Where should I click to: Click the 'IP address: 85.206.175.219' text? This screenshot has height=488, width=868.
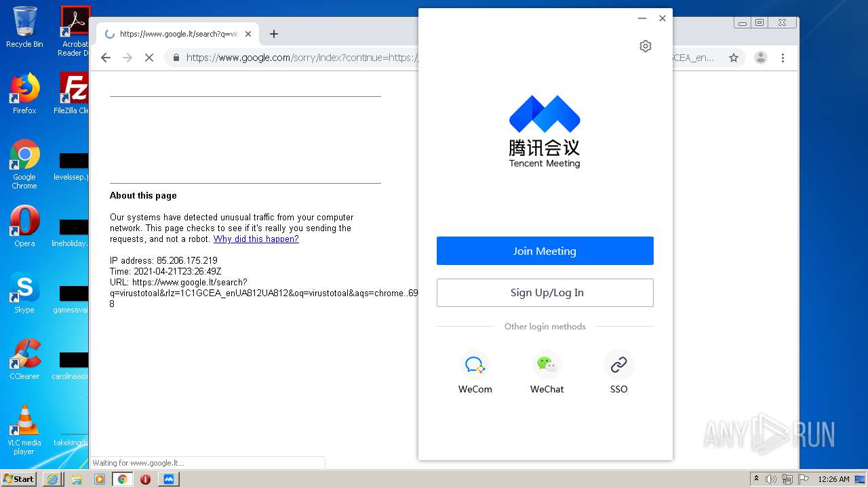click(x=163, y=260)
